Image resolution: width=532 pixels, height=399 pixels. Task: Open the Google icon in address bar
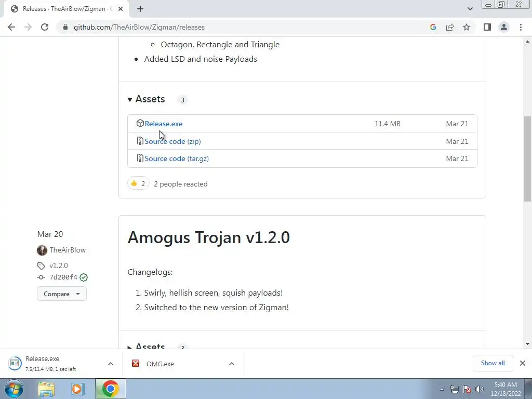(433, 27)
